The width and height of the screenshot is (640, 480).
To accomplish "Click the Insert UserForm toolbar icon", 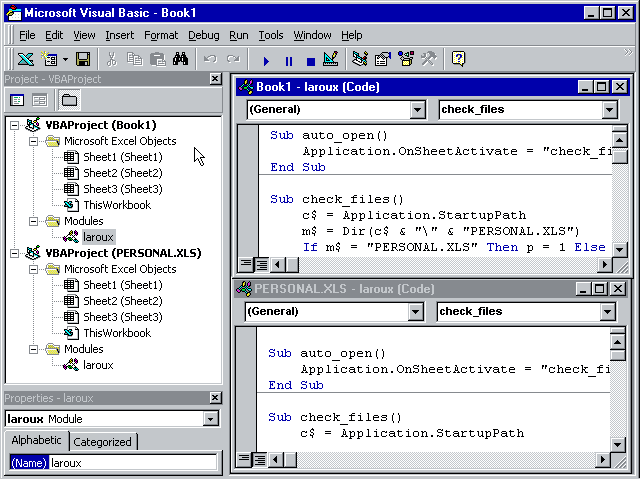I will point(49,59).
